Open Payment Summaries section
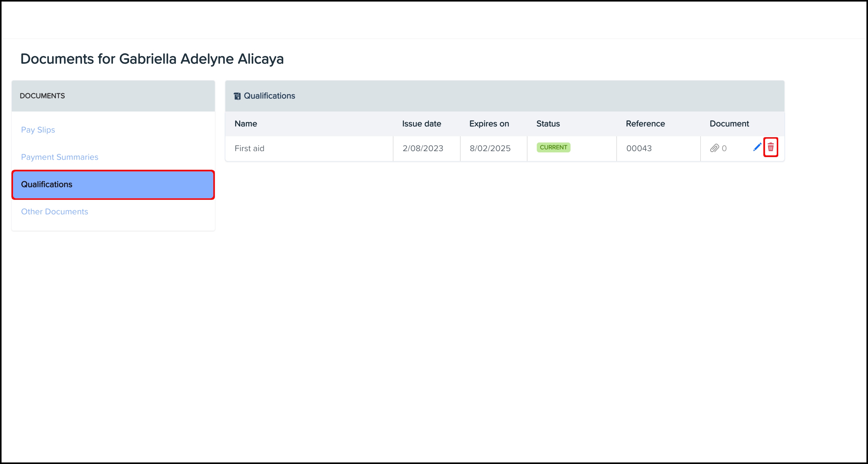 pyautogui.click(x=60, y=157)
